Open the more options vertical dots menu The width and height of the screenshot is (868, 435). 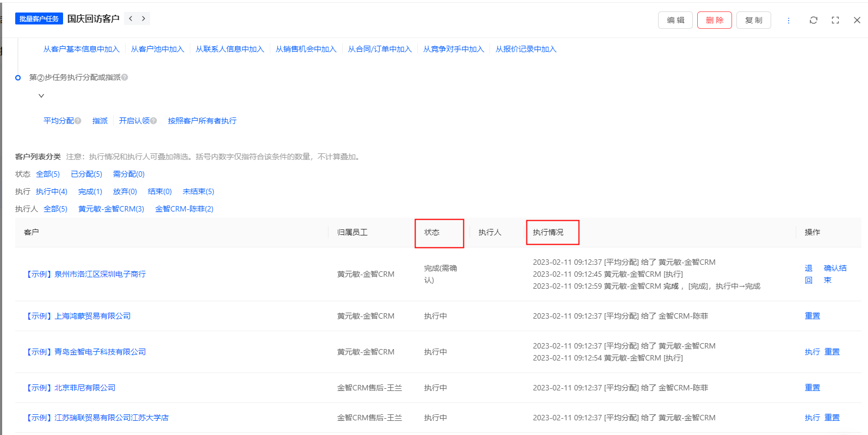click(789, 20)
